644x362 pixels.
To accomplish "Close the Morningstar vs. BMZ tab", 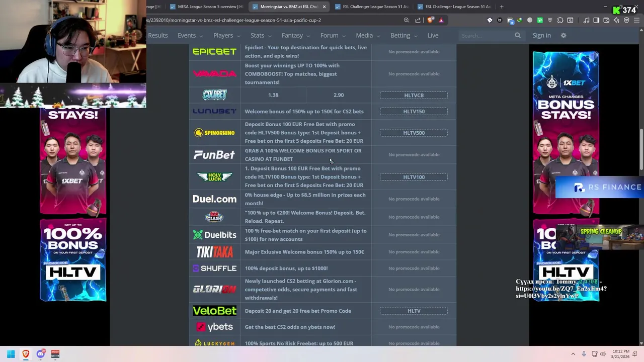I will pyautogui.click(x=324, y=7).
